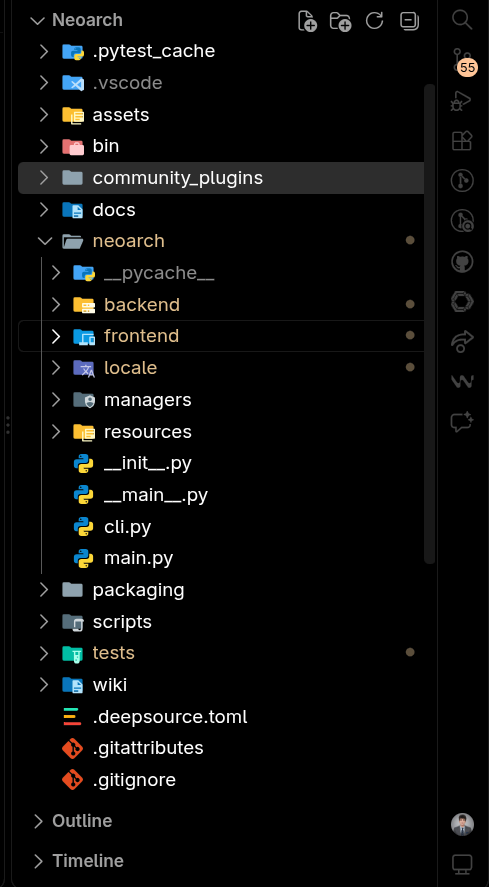Open the chat sparkle panel
Screen dimensions: 489x887
[462, 421]
